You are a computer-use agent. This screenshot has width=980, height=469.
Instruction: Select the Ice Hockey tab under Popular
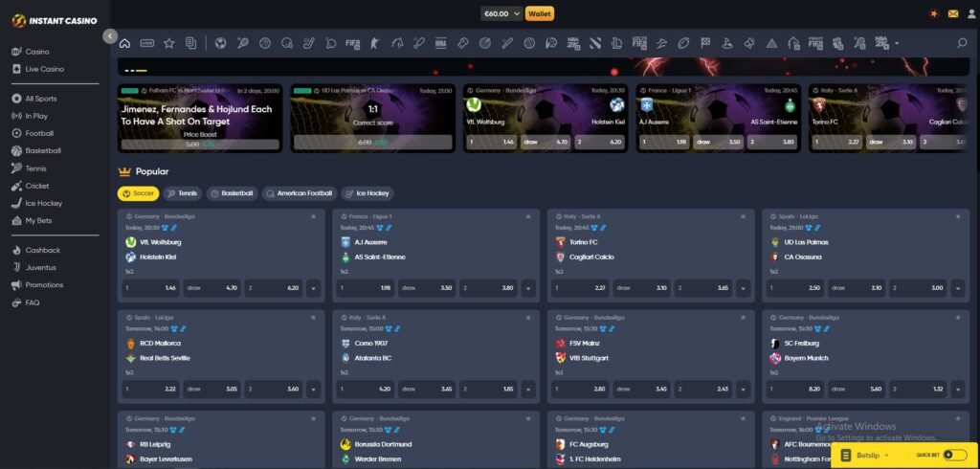(x=367, y=194)
